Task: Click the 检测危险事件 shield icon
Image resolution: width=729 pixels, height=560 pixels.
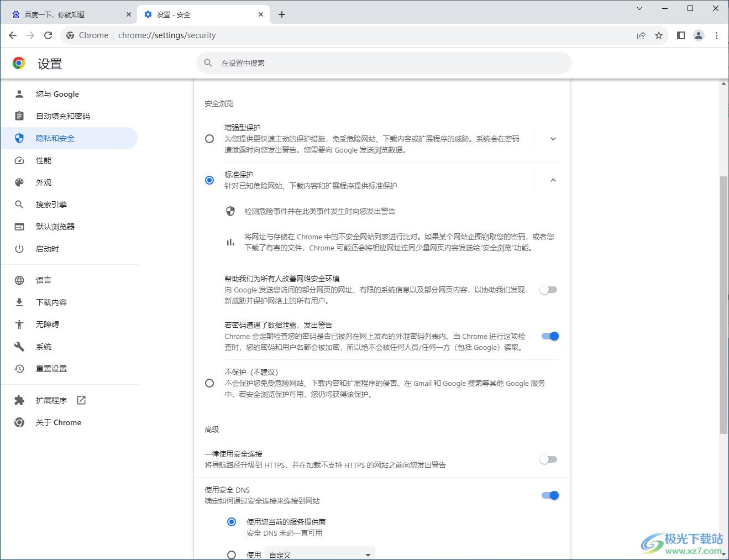Action: click(230, 211)
